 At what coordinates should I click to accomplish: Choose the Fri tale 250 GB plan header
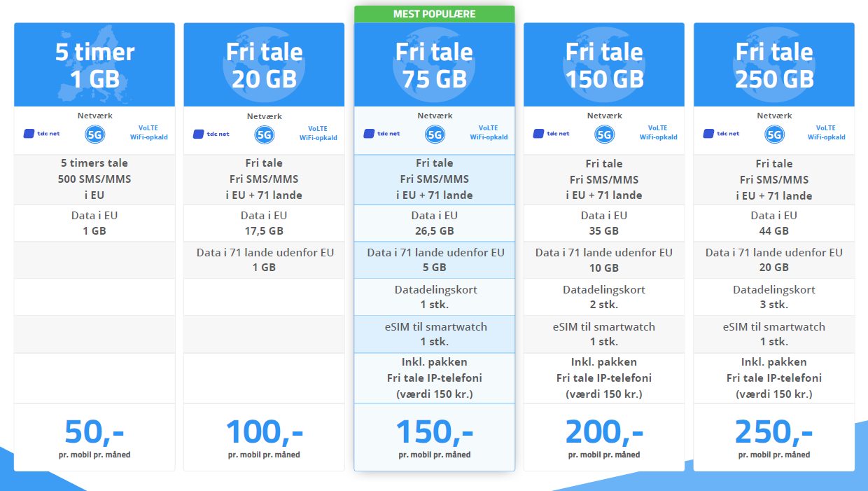pyautogui.click(x=774, y=64)
